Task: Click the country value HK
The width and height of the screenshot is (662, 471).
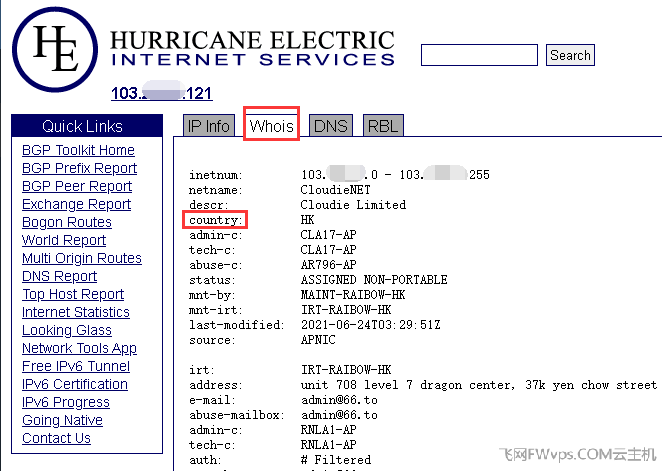Action: pyautogui.click(x=307, y=220)
